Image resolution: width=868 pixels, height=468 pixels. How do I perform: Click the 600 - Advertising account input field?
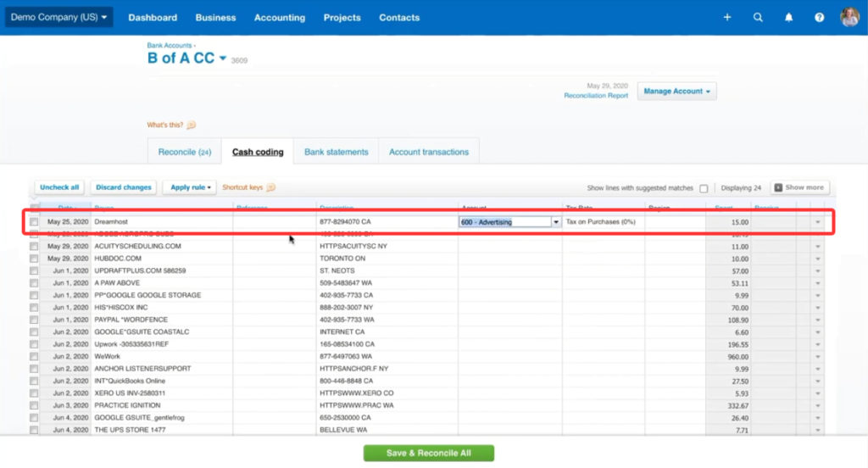[x=504, y=222]
